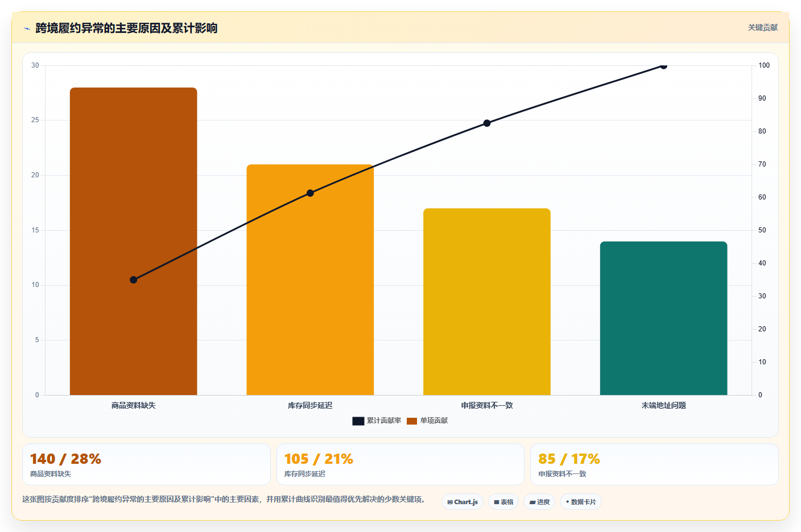Viewport: 801px width, 532px height.
Task: Click the left axis value 15
Action: coord(35,230)
